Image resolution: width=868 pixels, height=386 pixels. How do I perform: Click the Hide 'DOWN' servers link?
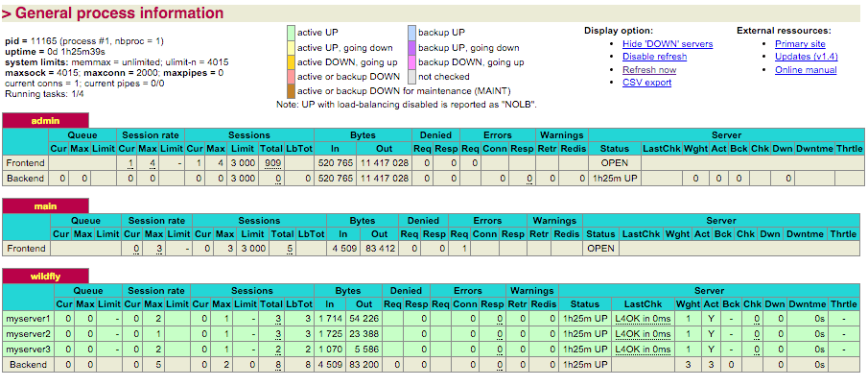(667, 44)
